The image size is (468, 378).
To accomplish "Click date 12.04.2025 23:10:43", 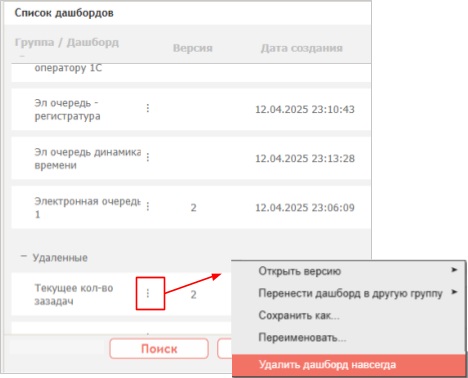I will [305, 109].
